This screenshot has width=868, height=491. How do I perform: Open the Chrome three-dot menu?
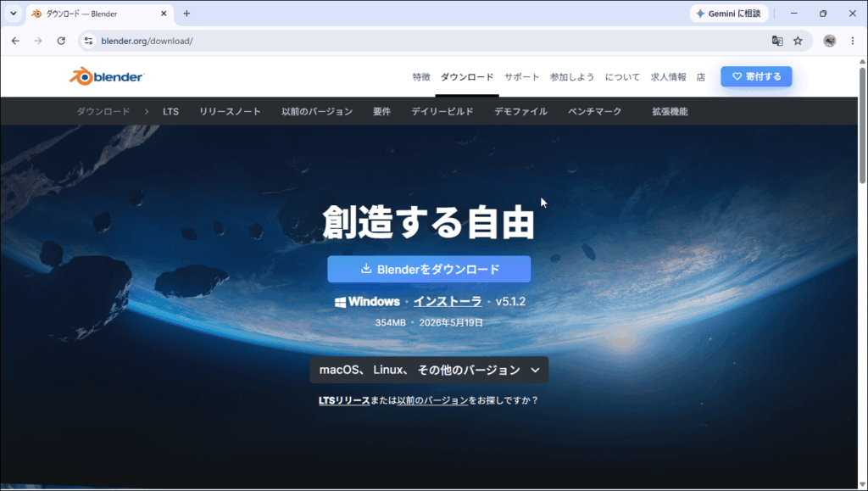[853, 41]
